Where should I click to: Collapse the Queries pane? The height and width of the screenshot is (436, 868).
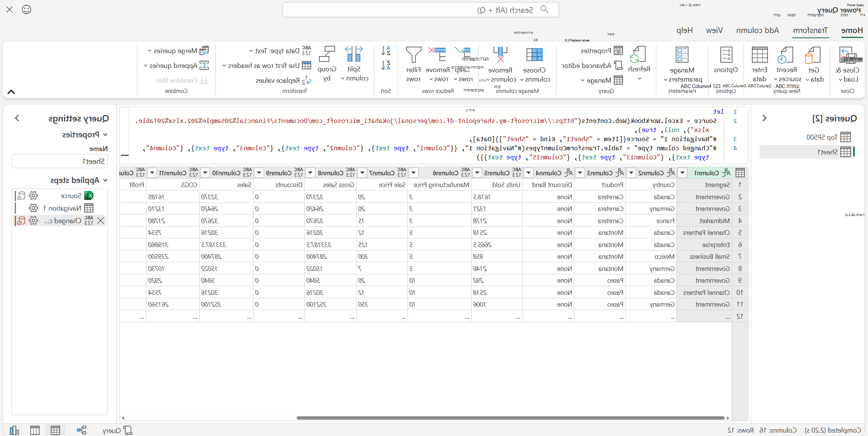tap(764, 118)
